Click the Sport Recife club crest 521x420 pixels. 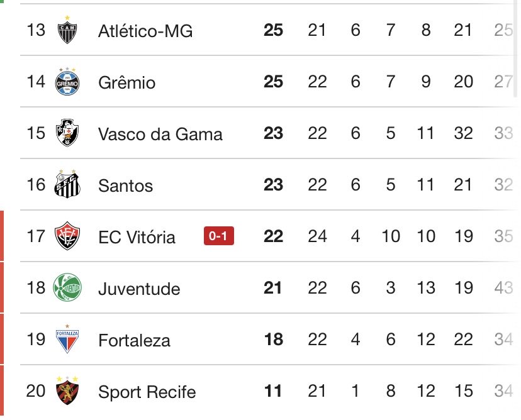click(x=67, y=392)
